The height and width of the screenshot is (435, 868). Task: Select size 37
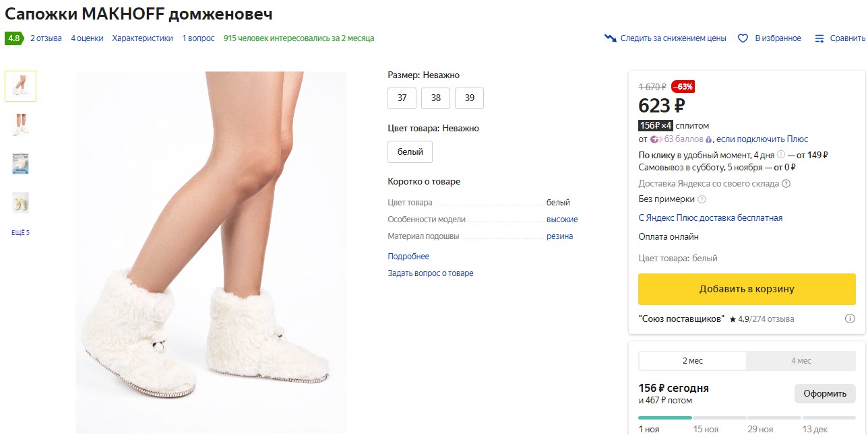tap(402, 98)
